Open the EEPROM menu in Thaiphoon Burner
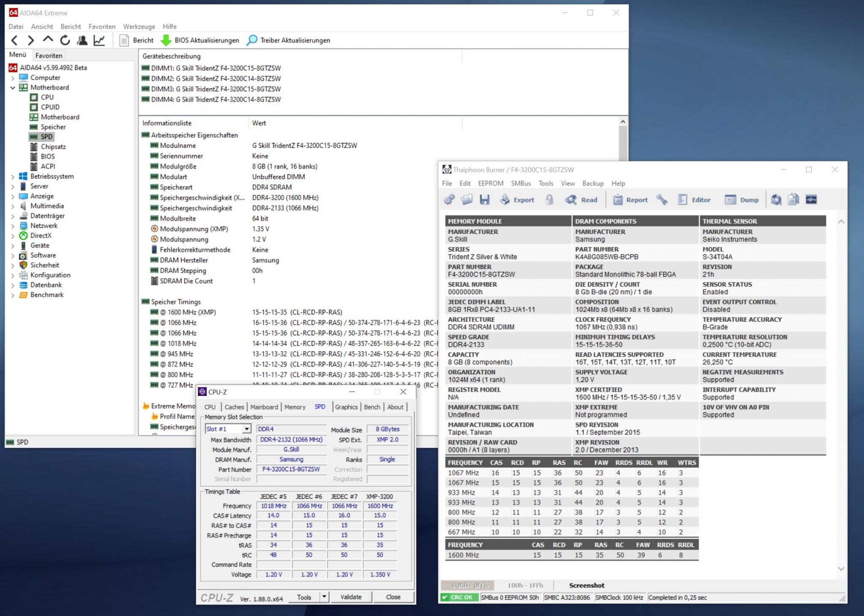 [491, 183]
